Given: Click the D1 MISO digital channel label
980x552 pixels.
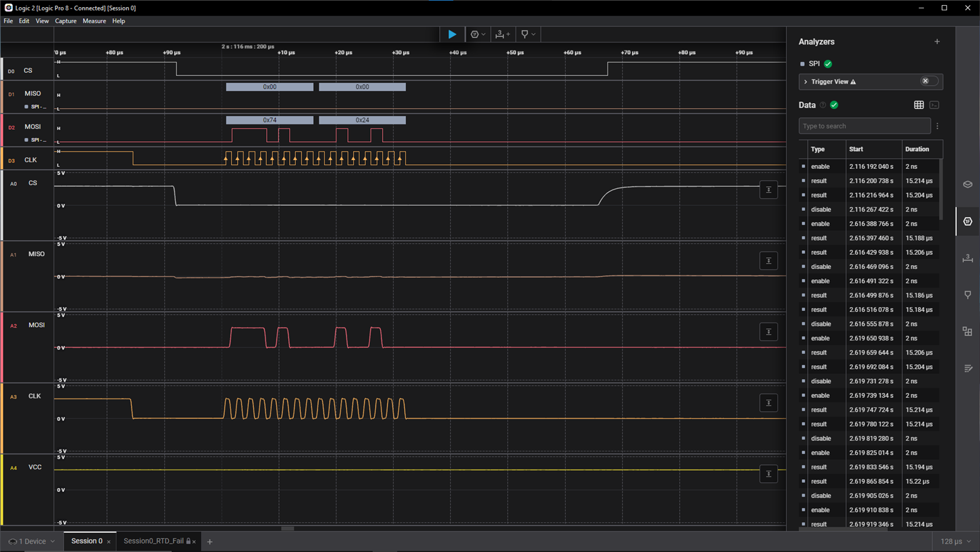Looking at the screenshot, I should coord(32,94).
